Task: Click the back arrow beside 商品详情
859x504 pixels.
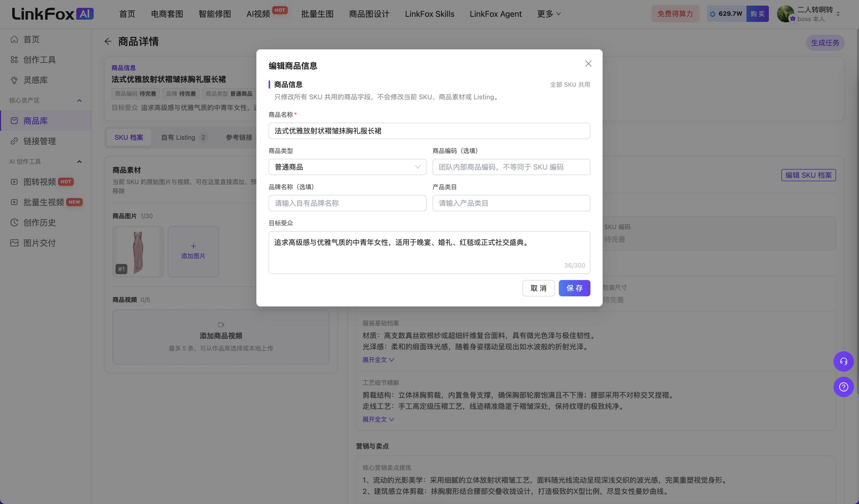Action: tap(108, 41)
